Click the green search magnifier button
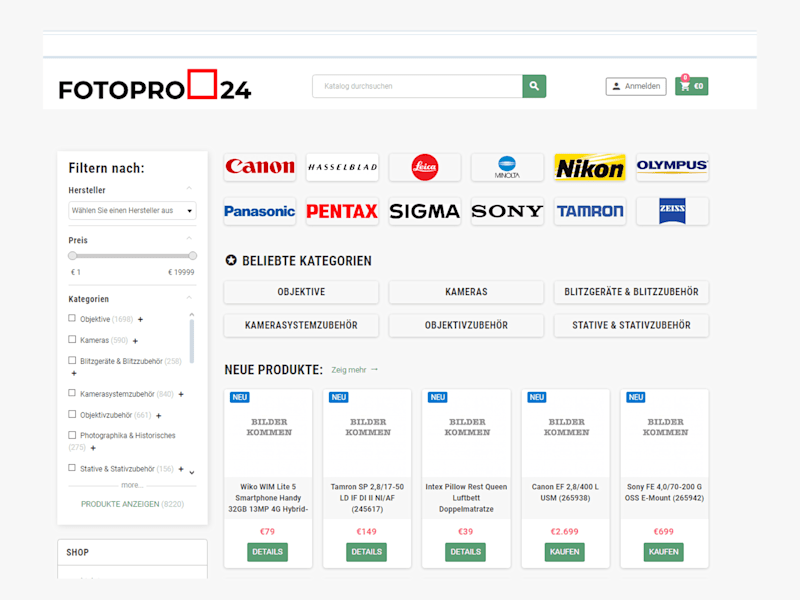This screenshot has height=600, width=800. tap(534, 86)
